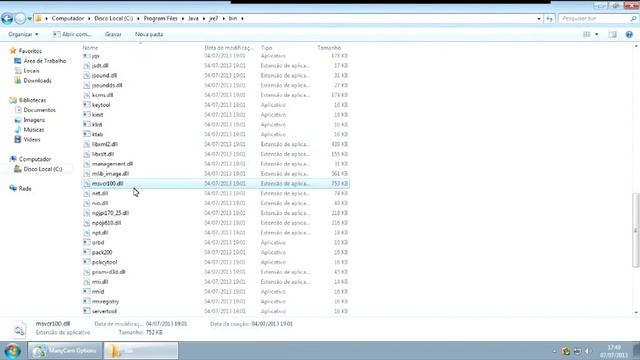This screenshot has width=640, height=360.
Task: Select the kcms.dll file icon
Action: [x=87, y=95]
